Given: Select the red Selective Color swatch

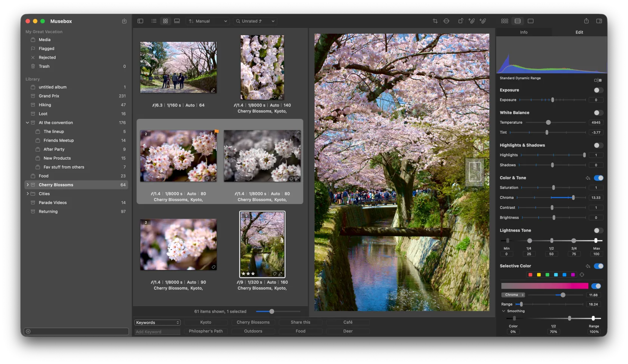Looking at the screenshot, I should (x=530, y=275).
